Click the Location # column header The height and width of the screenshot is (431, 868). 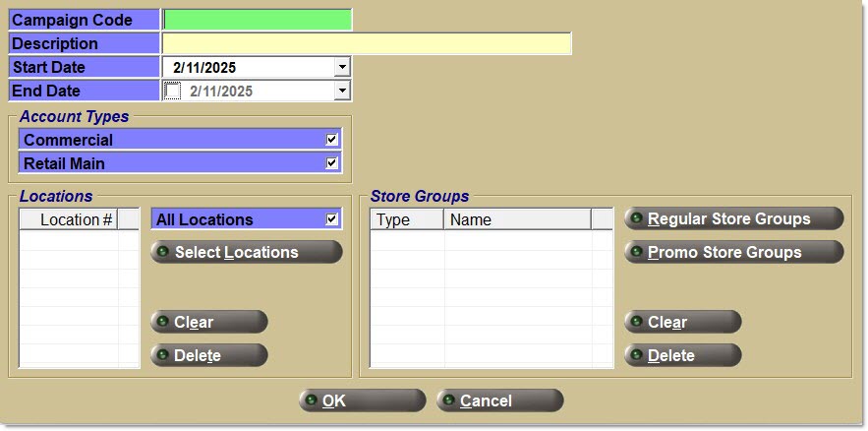click(69, 219)
